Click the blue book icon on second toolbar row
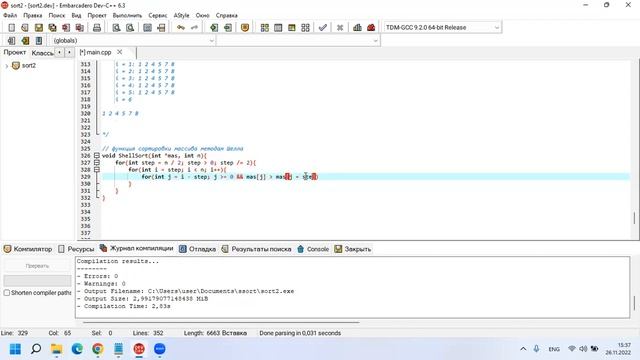 click(39, 40)
